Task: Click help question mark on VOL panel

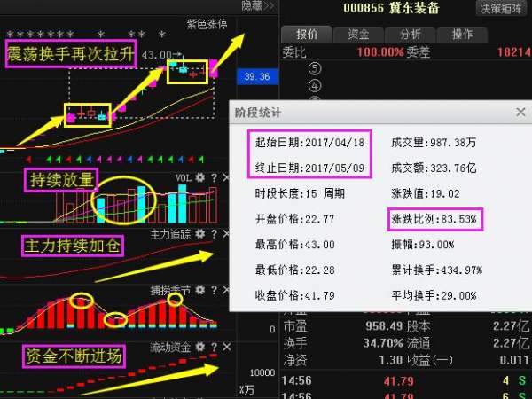Action: pyautogui.click(x=213, y=177)
